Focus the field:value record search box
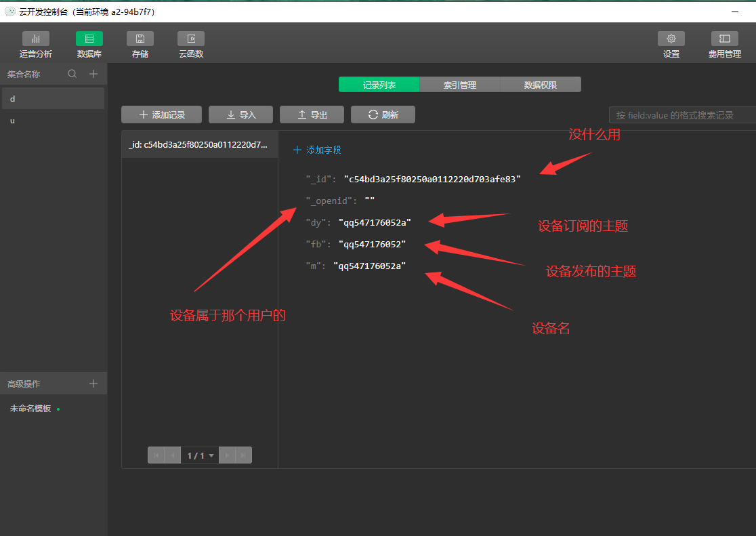The image size is (756, 536). pos(682,115)
